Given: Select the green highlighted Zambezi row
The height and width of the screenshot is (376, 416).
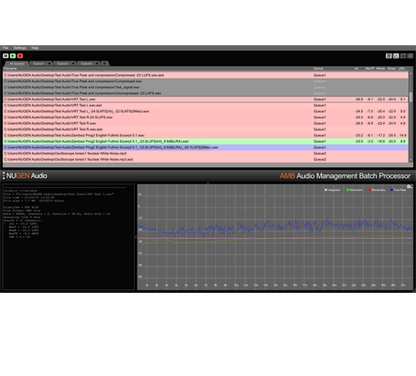Looking at the screenshot, I should 206,141.
